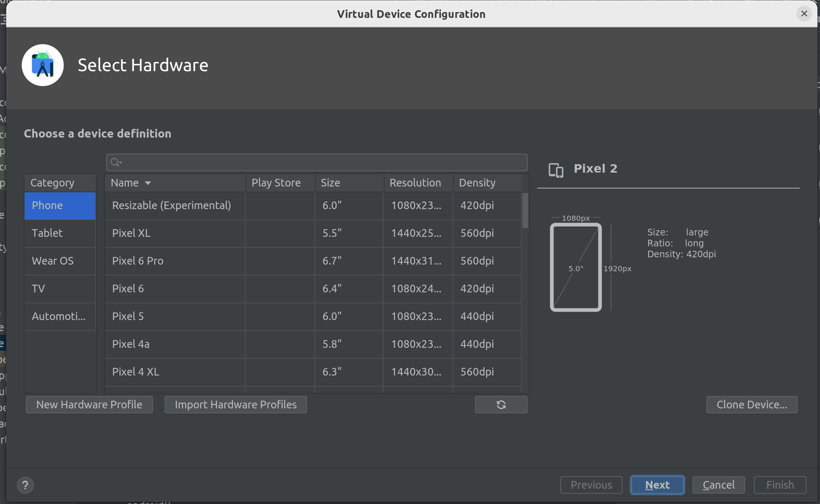Screen dimensions: 820x504
Task: Click the Finish button
Action: click(780, 485)
